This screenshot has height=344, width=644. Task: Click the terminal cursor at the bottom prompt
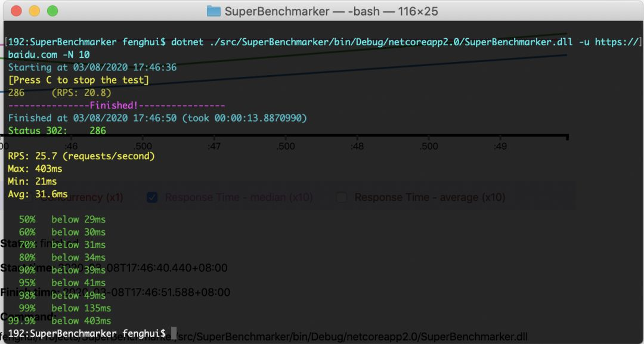click(x=174, y=333)
